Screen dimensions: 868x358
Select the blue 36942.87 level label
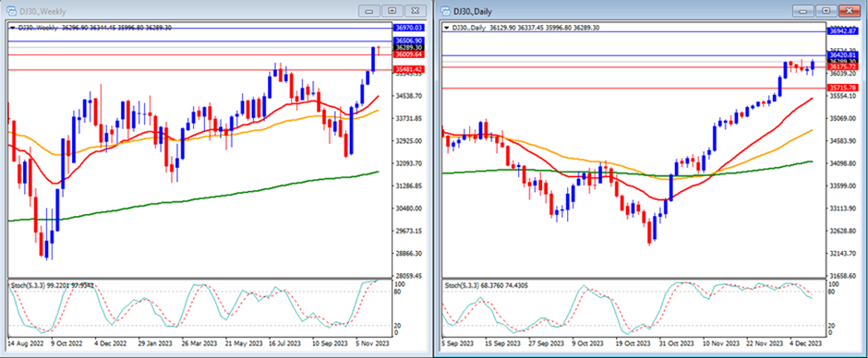tap(843, 31)
